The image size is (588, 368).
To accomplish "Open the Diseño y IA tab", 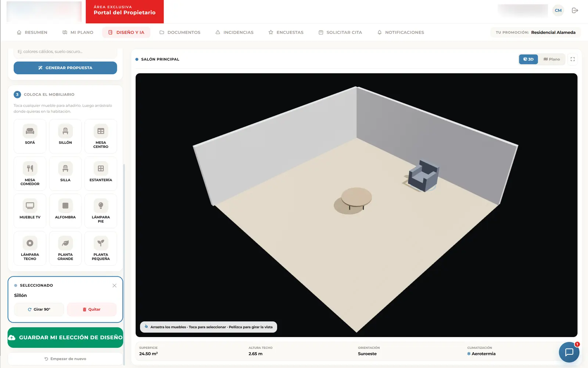I will [x=126, y=32].
